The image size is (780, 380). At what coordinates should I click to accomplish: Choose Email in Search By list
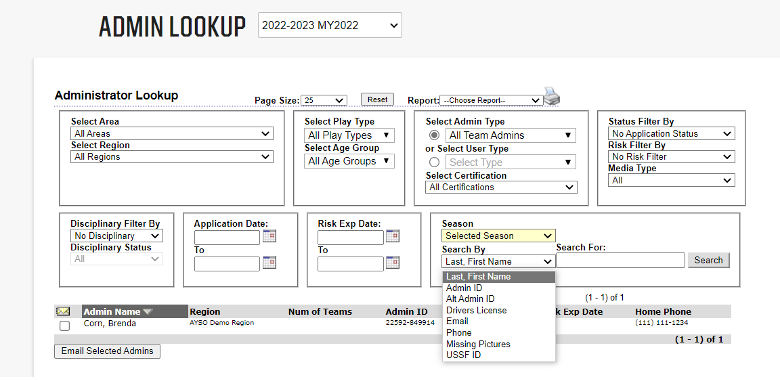498,321
